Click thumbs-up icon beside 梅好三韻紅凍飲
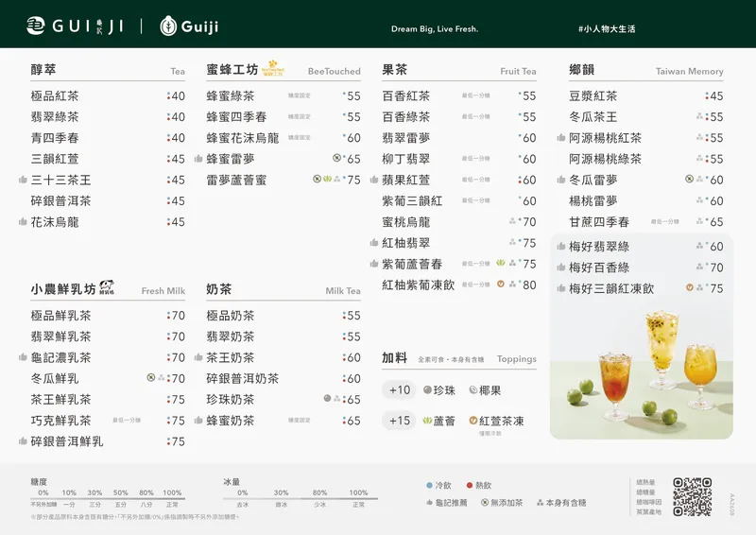 560,288
